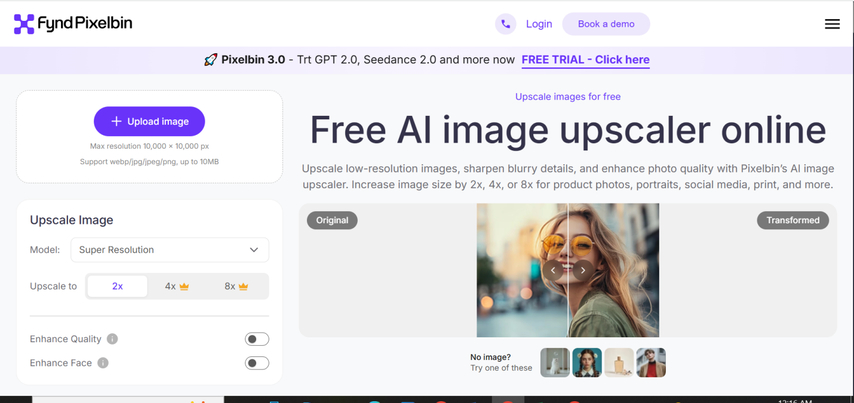
Task: Click the info icon beside Enhance Face
Action: [x=103, y=363]
